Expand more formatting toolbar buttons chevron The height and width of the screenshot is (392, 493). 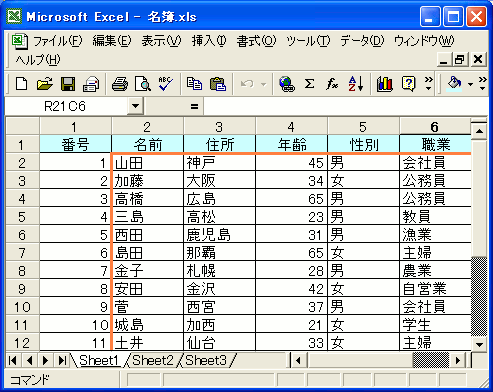[x=482, y=84]
